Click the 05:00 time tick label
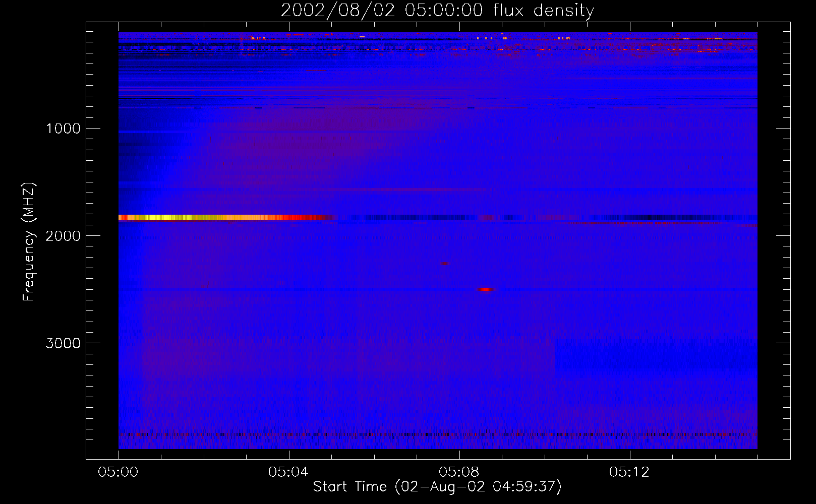 [x=119, y=472]
